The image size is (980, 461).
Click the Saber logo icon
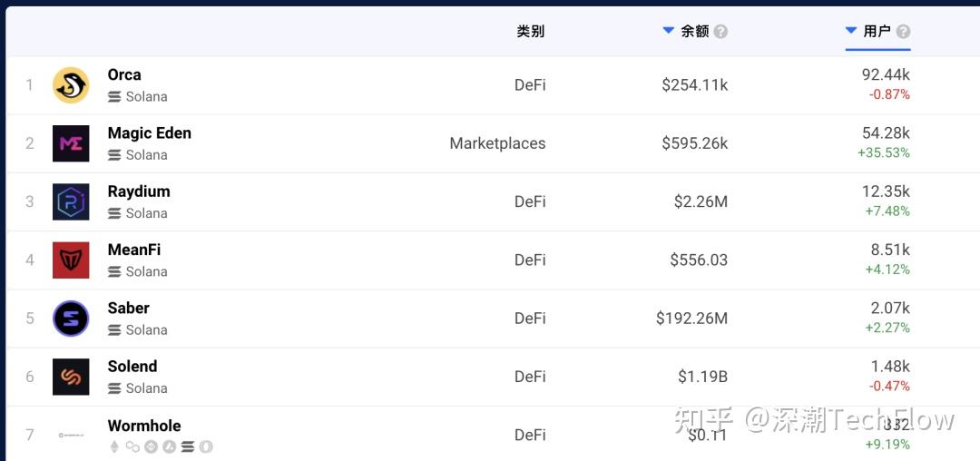(71, 319)
